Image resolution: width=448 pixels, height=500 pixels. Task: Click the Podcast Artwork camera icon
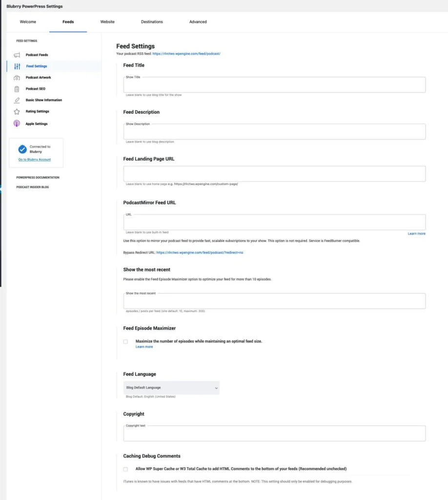(x=17, y=78)
